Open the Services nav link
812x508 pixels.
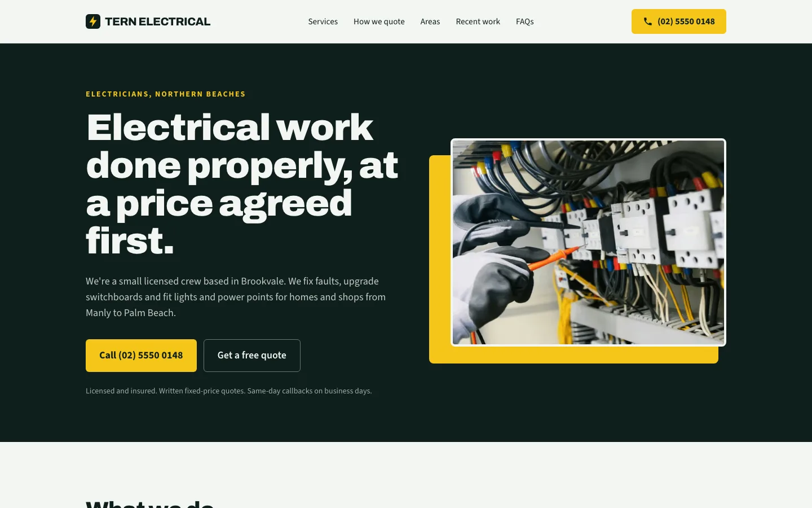[x=323, y=21]
